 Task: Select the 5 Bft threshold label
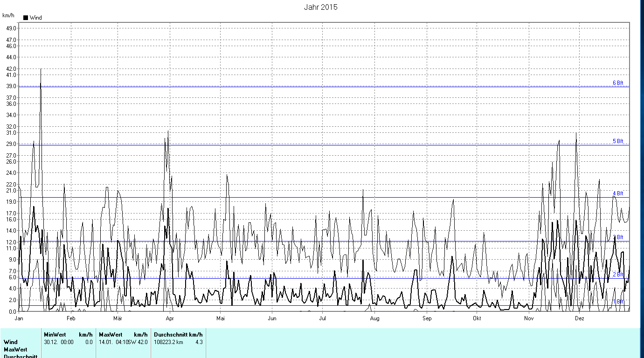pyautogui.click(x=618, y=141)
